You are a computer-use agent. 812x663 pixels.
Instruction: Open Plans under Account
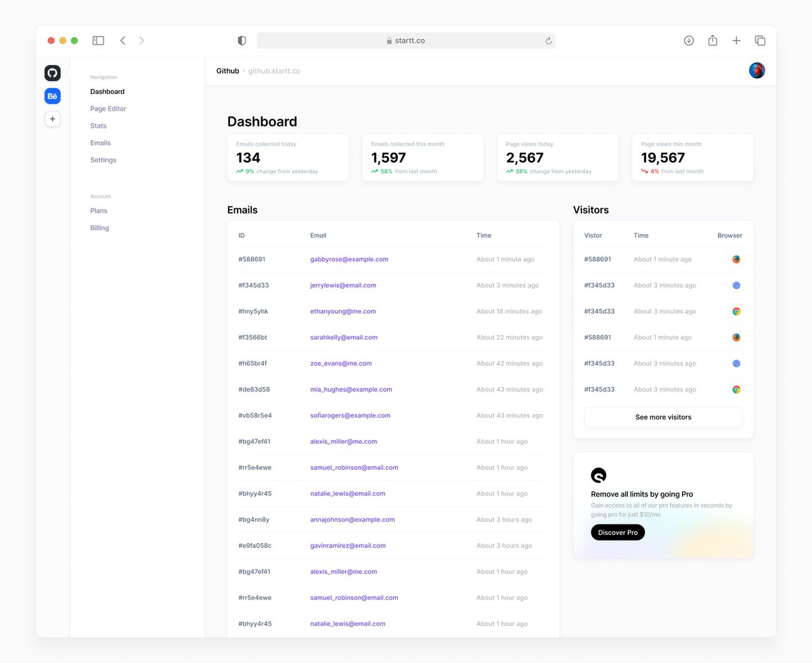coord(99,211)
